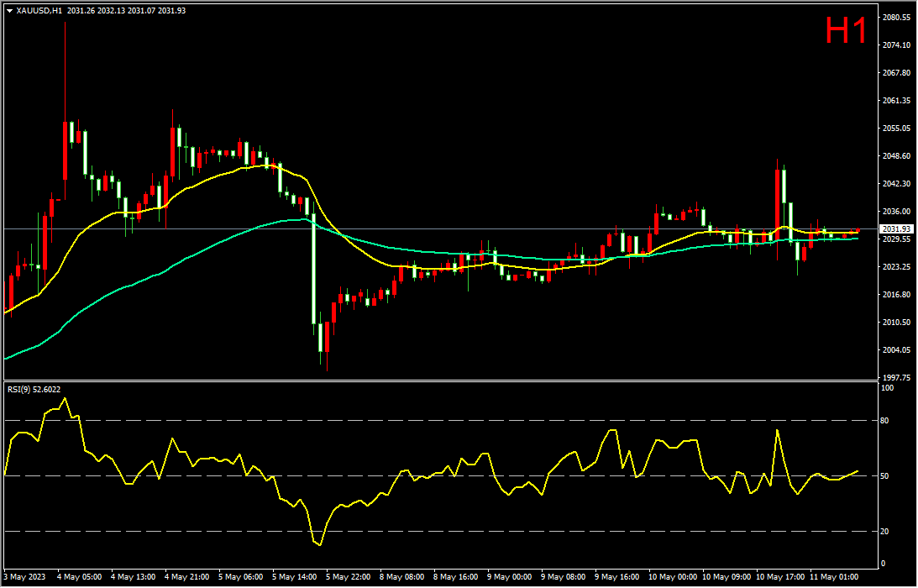This screenshot has height=588, width=918.
Task: Click the 1997.75 price scale label
Action: pos(896,377)
